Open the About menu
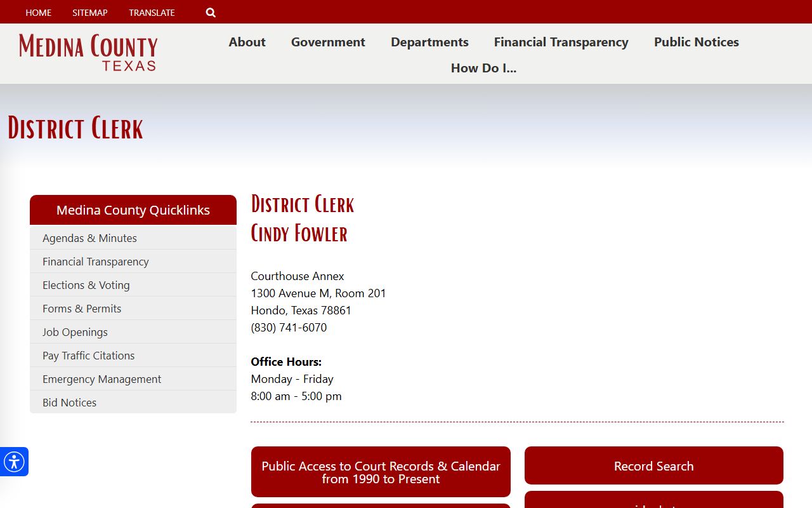Viewport: 812px width, 508px height. pos(247,42)
